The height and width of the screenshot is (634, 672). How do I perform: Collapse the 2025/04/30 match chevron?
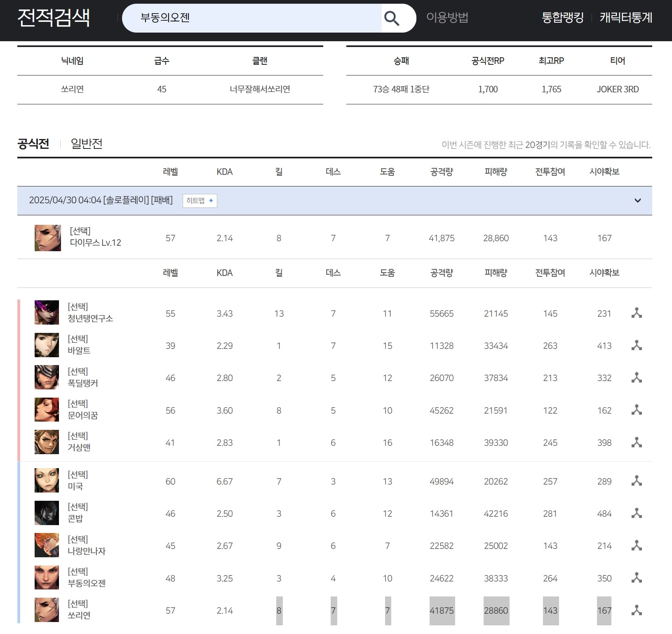pyautogui.click(x=637, y=200)
